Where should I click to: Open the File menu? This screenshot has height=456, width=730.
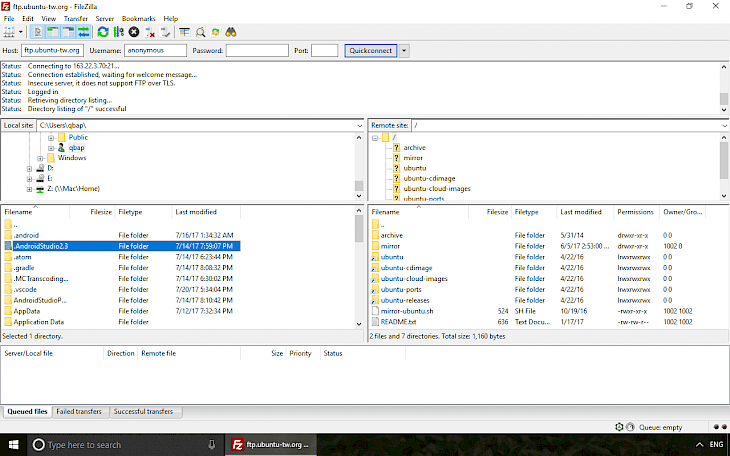(9, 19)
